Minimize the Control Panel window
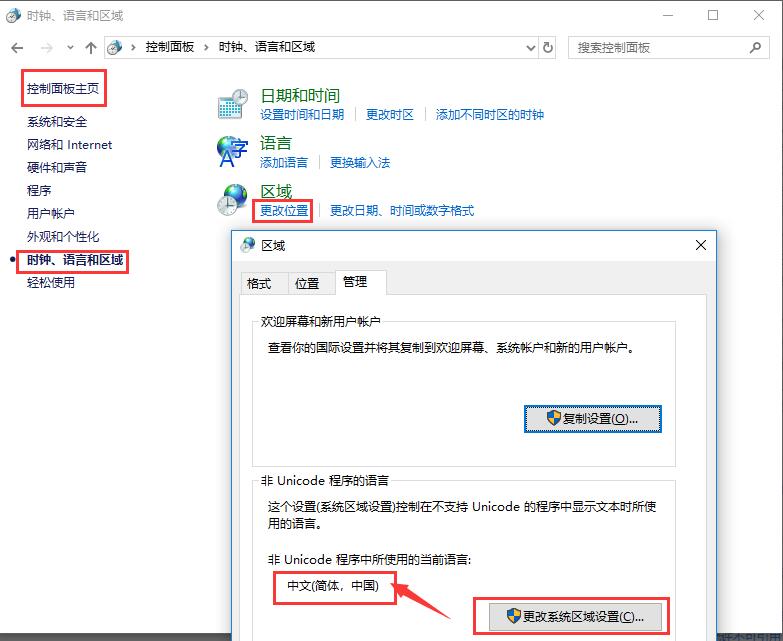This screenshot has height=641, width=783. coord(668,15)
